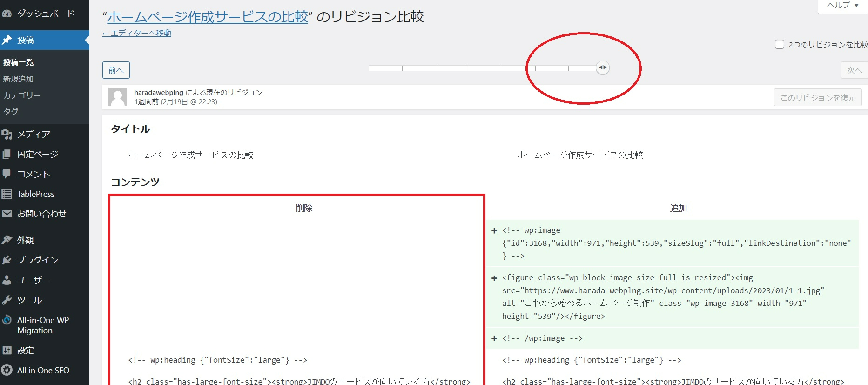Enable the compare two revisions checkbox

pos(779,45)
